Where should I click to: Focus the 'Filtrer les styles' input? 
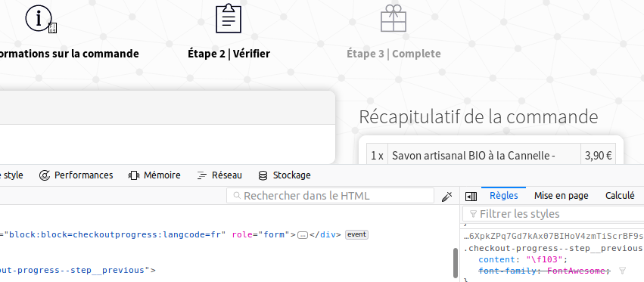point(553,214)
